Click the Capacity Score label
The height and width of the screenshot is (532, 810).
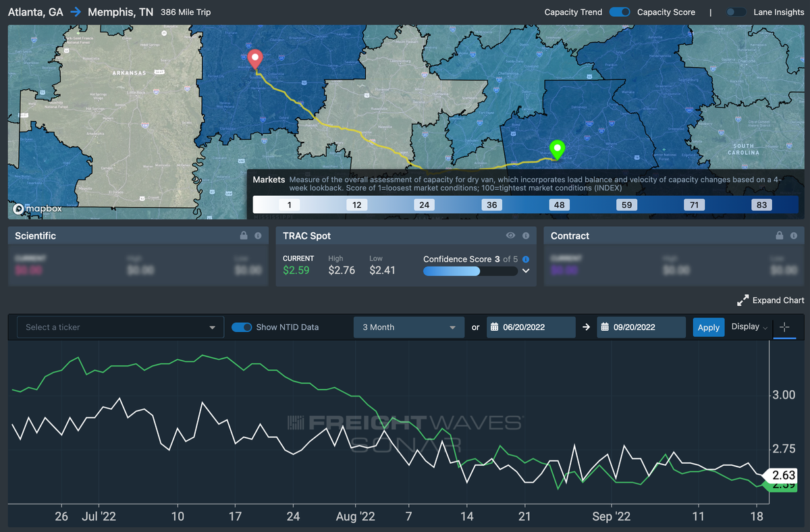tap(666, 12)
